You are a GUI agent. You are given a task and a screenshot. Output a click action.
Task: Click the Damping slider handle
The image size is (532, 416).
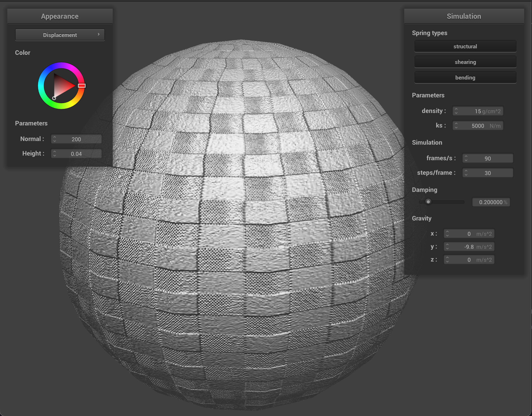tap(428, 202)
